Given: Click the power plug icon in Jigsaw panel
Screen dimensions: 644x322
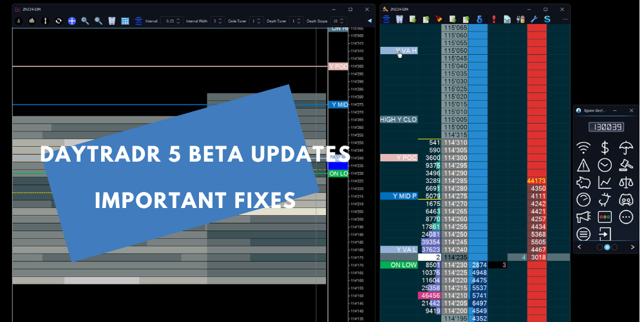Looking at the screenshot, I should point(605,199).
